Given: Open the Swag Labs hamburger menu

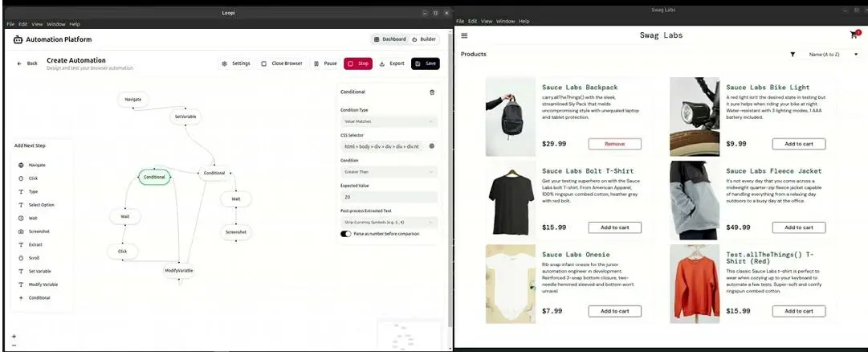Looking at the screenshot, I should [464, 35].
